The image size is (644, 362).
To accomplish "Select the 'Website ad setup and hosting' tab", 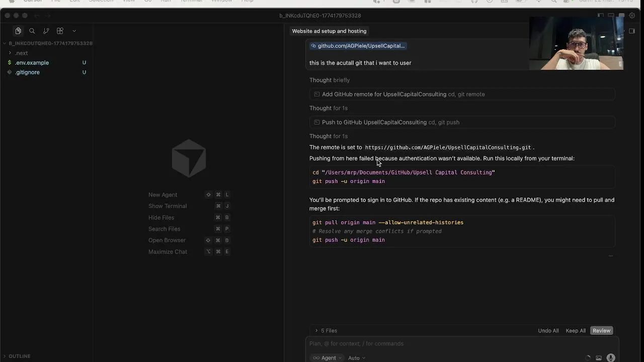I will 329,31.
